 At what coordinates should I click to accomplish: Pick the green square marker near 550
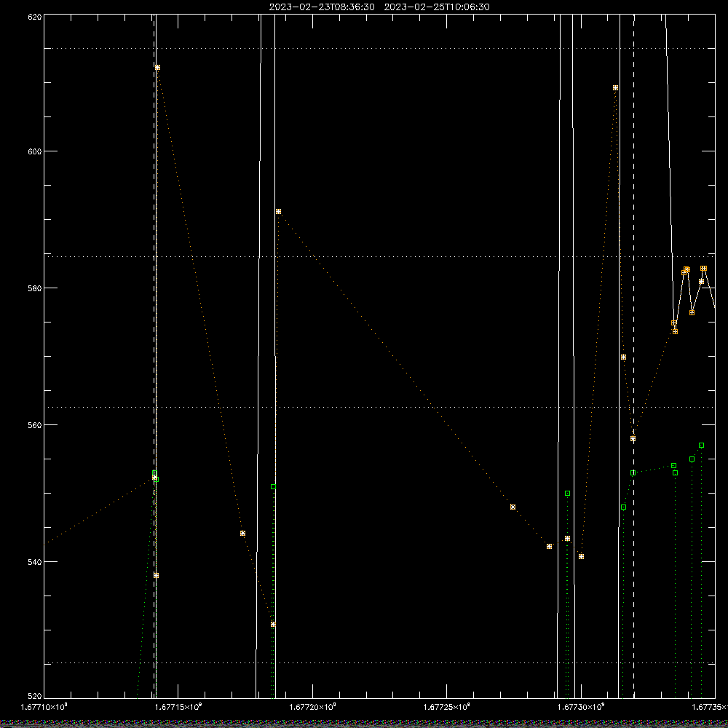click(x=567, y=494)
